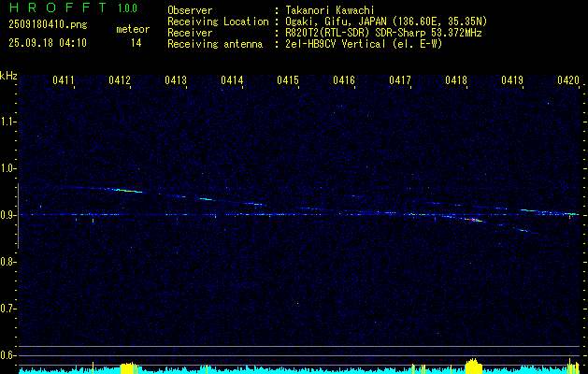Click the 0417 time marker
Image resolution: width=588 pixels, height=374 pixels.
400,79
